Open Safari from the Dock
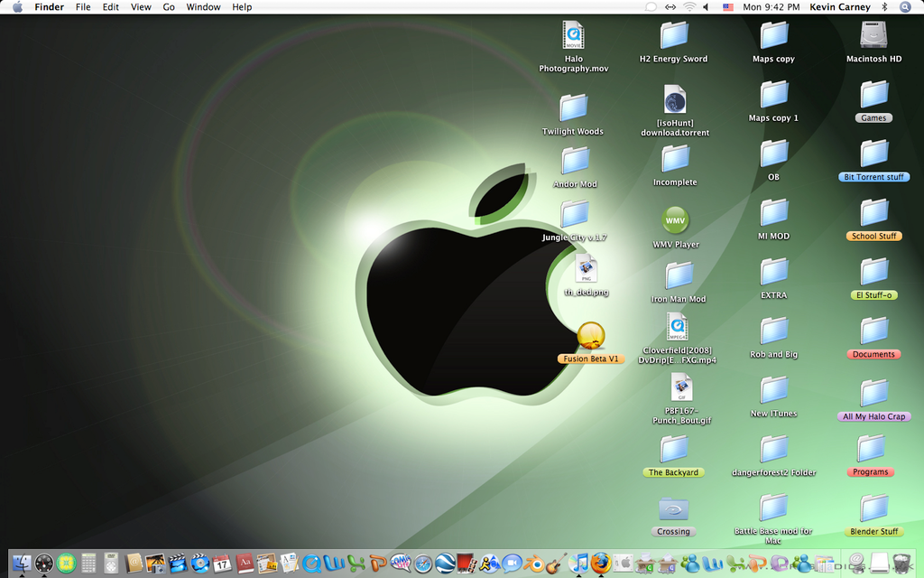 coord(423,564)
